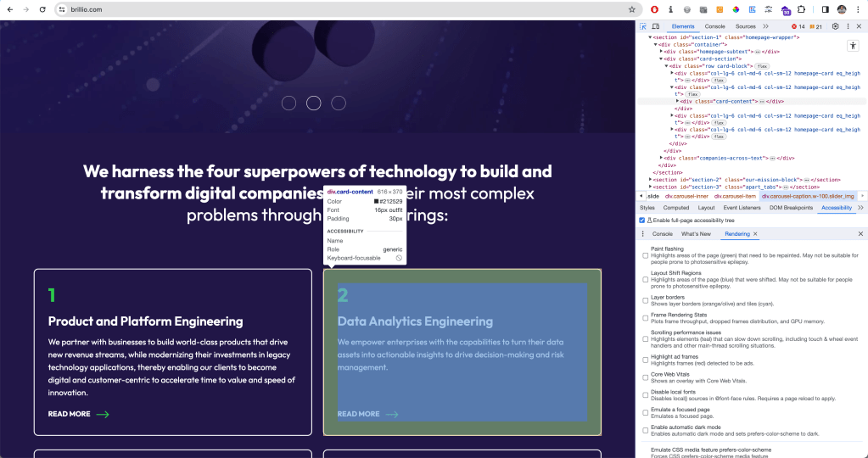The image size is (868, 458).
Task: Disable full-page accessibility tree checkbox
Action: point(641,220)
